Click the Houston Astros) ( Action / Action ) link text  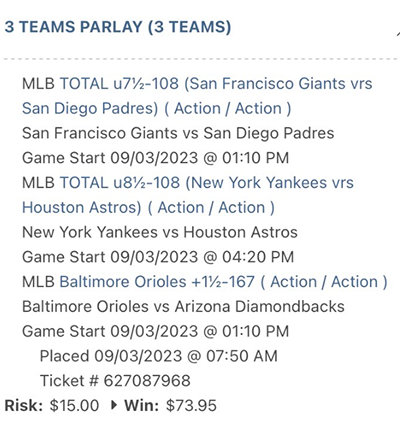148,208
